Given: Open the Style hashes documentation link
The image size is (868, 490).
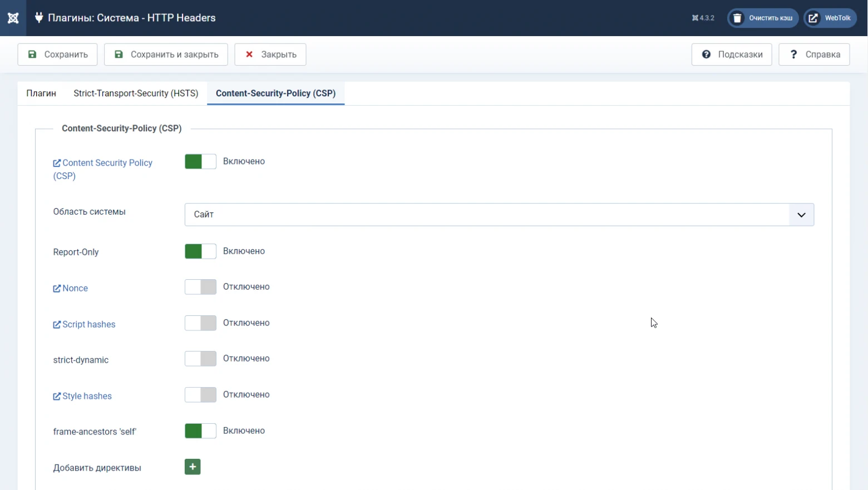Looking at the screenshot, I should coord(82,396).
